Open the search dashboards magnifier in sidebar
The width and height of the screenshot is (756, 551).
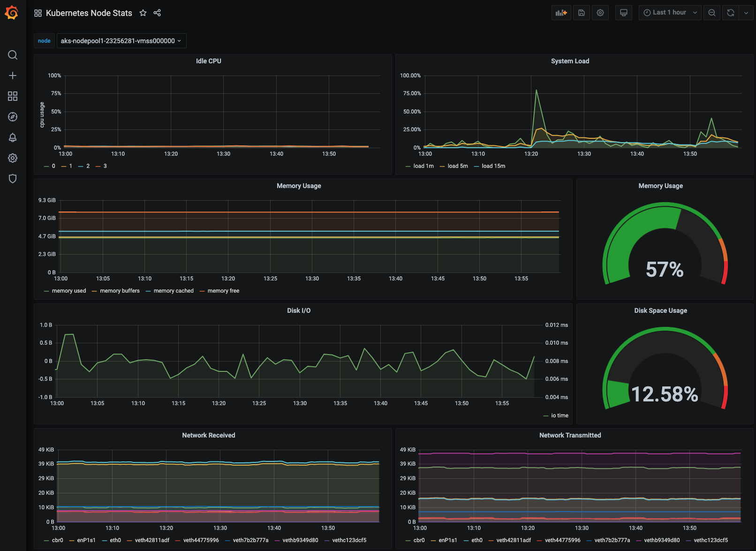coord(13,55)
